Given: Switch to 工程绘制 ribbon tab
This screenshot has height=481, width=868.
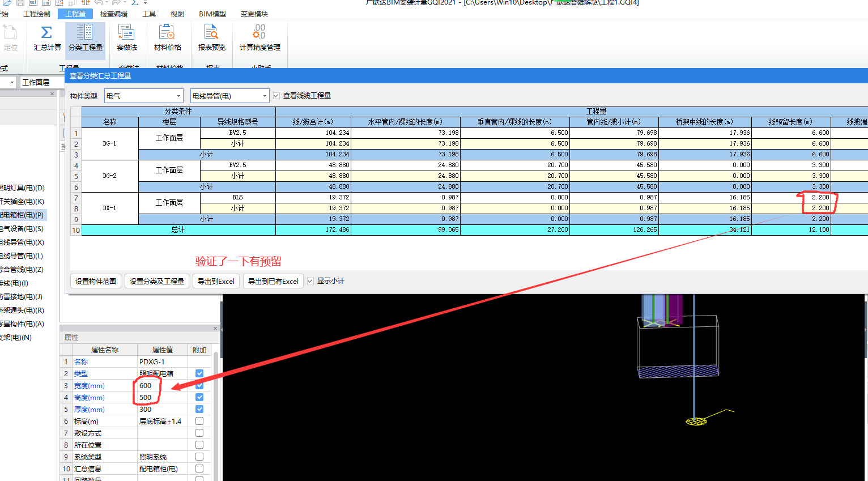Looking at the screenshot, I should (37, 14).
